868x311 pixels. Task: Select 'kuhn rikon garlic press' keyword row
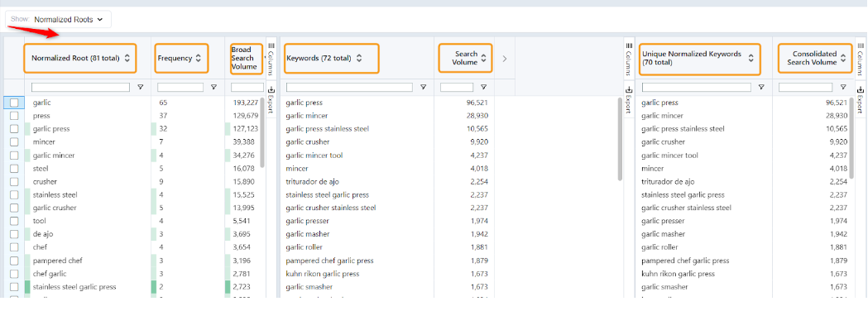pyautogui.click(x=322, y=274)
